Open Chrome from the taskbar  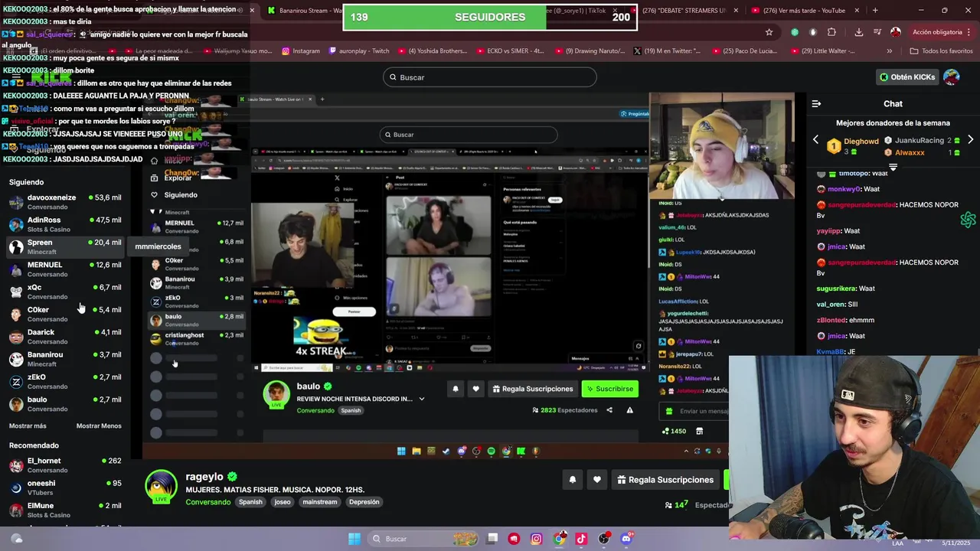(560, 539)
